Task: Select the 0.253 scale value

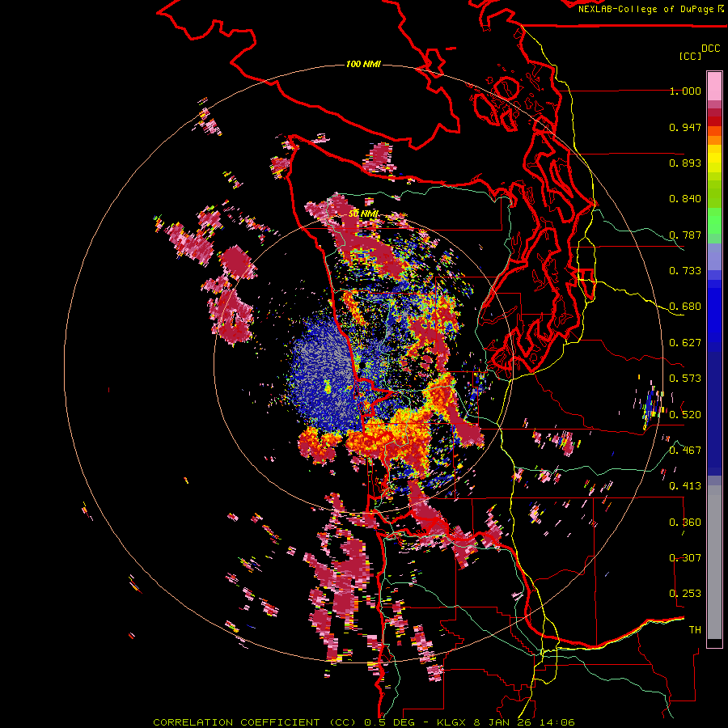Action: pos(685,594)
